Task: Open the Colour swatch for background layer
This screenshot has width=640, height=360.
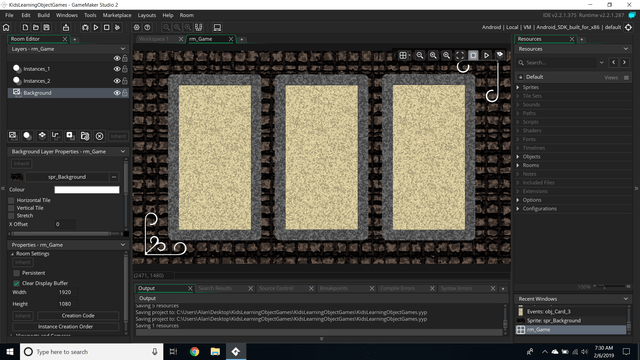Action: point(87,190)
